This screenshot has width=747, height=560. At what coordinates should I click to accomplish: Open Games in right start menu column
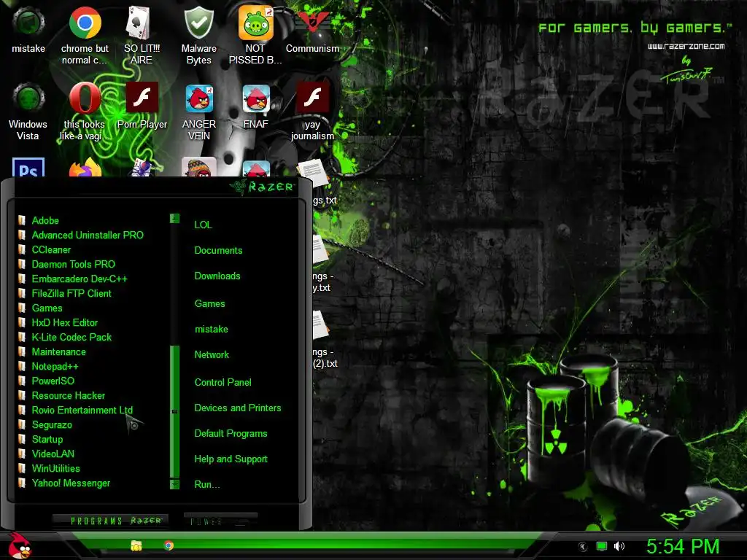209,304
